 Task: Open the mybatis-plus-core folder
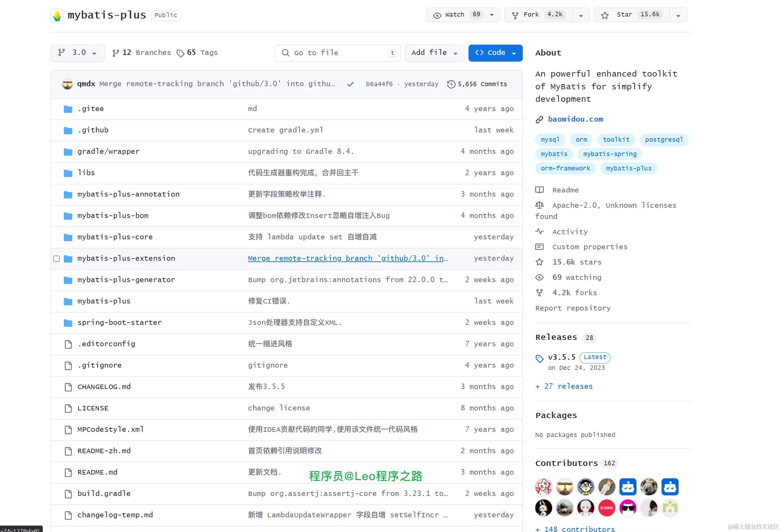coord(115,237)
